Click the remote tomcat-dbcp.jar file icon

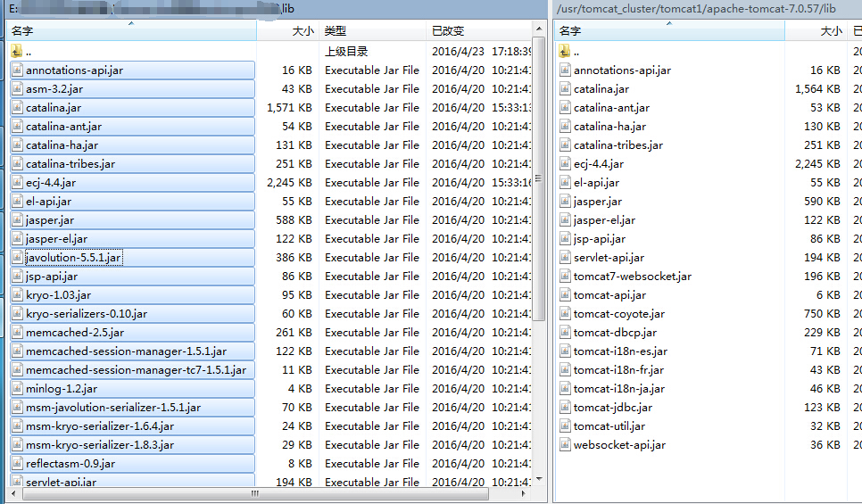click(565, 332)
